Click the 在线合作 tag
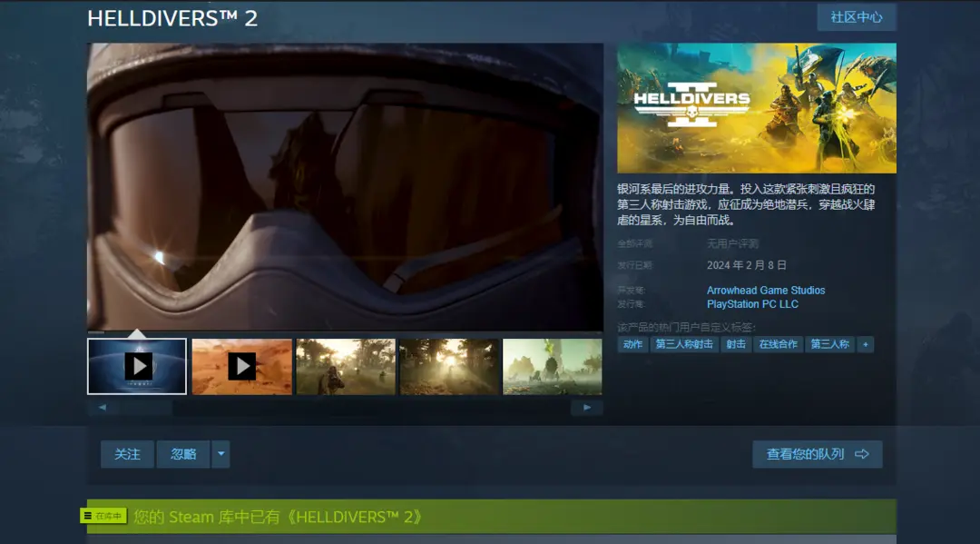Viewport: 980px width, 544px height. [x=779, y=344]
